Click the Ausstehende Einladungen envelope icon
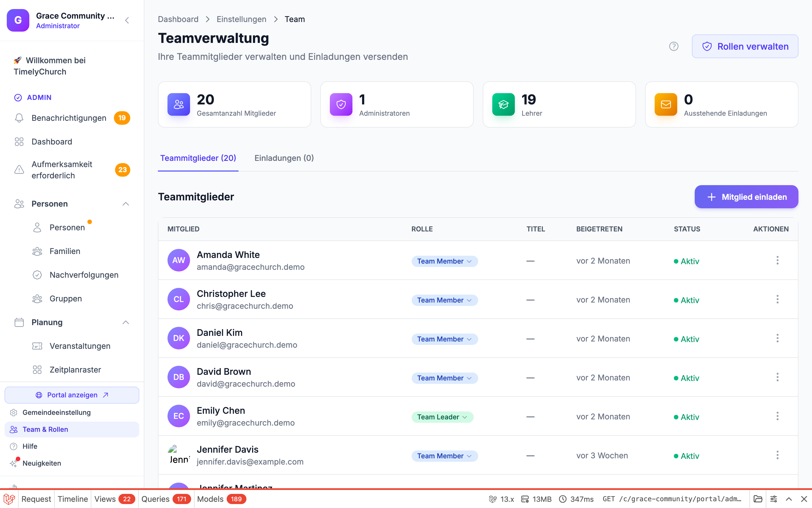812x508 pixels. (x=666, y=104)
